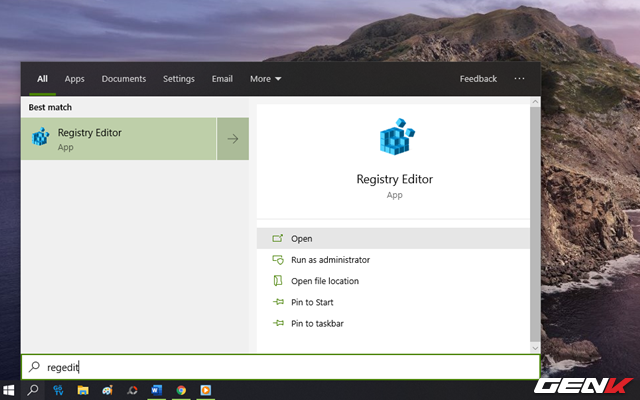Open Microsoft Word from the taskbar
Viewport: 640px width, 400px height.
coord(156,390)
